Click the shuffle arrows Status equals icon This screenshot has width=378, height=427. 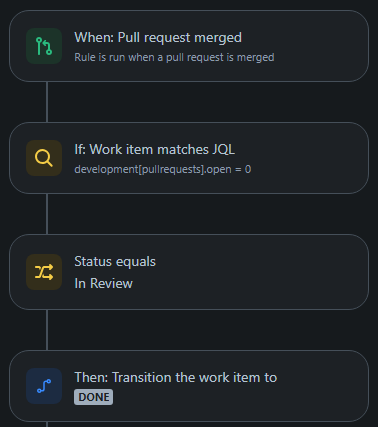(44, 272)
